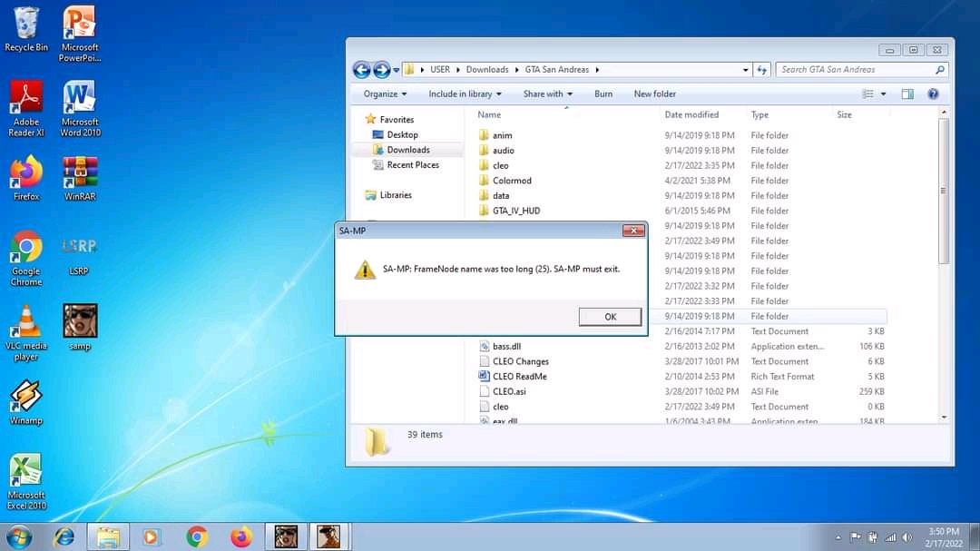Expand the arrow after USER in breadcrumb

click(458, 69)
